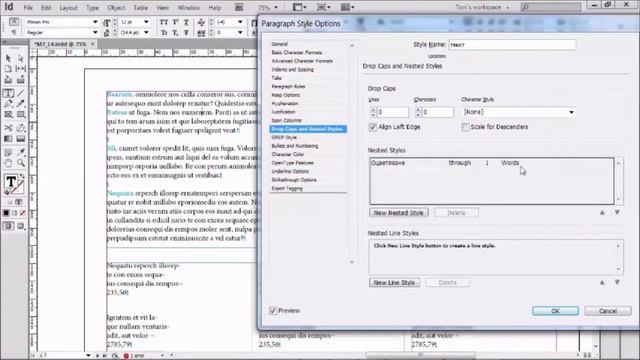640x360 pixels.
Task: Enable Scale for Descenders checkbox
Action: [465, 127]
